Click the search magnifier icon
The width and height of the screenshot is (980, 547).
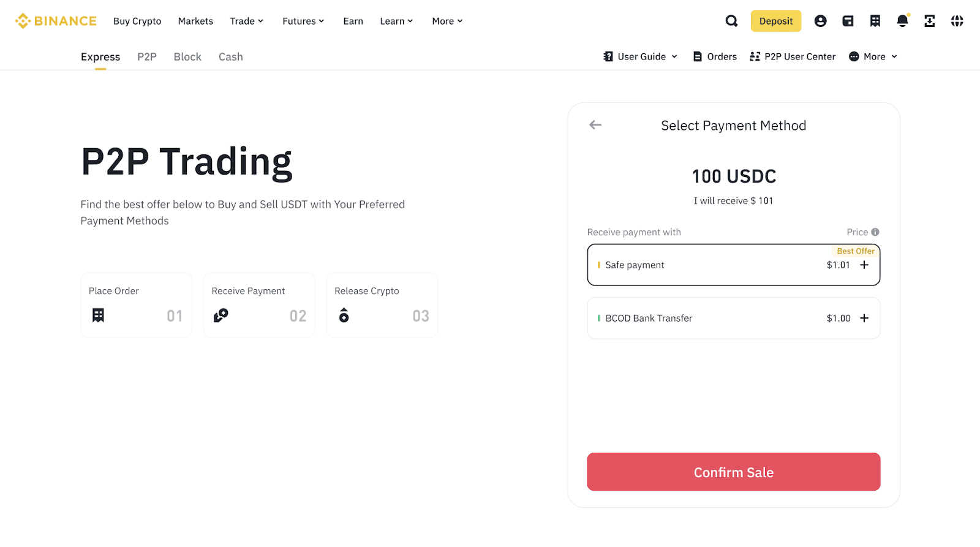coord(731,21)
